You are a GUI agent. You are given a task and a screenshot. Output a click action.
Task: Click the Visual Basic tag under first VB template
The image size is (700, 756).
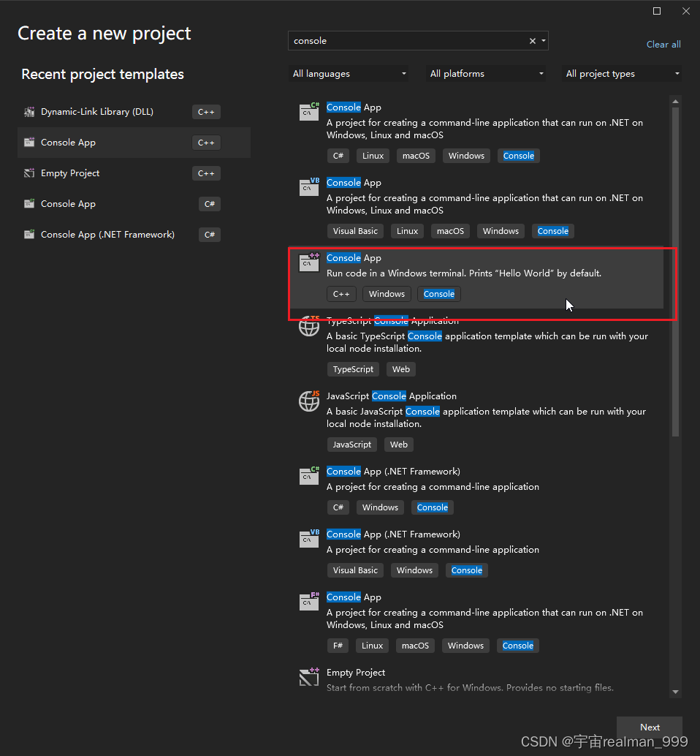tap(355, 231)
